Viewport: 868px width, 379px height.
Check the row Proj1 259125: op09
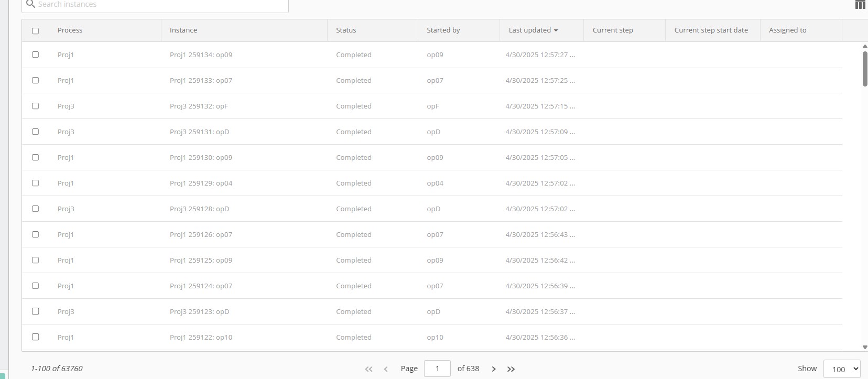click(x=36, y=260)
